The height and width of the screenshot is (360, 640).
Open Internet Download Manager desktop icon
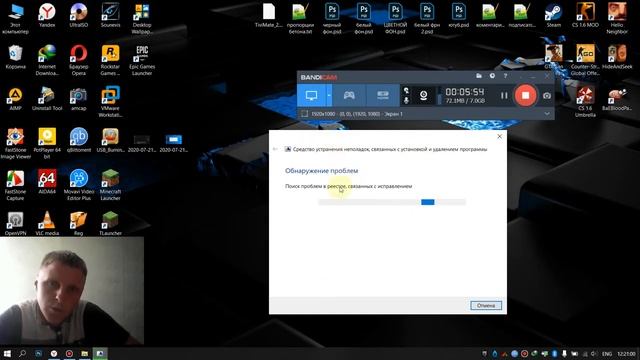[47, 60]
